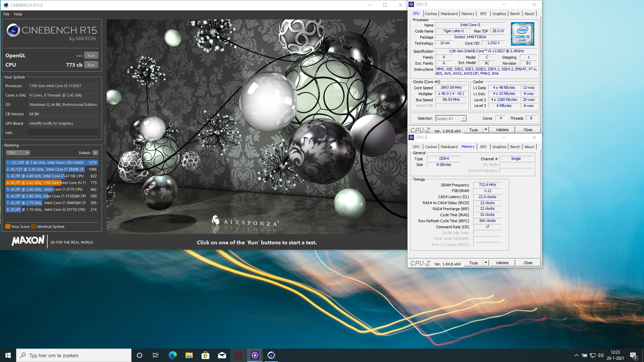Click Close button in bottom CPU-Z window
The width and height of the screenshot is (644, 362).
pos(528,263)
